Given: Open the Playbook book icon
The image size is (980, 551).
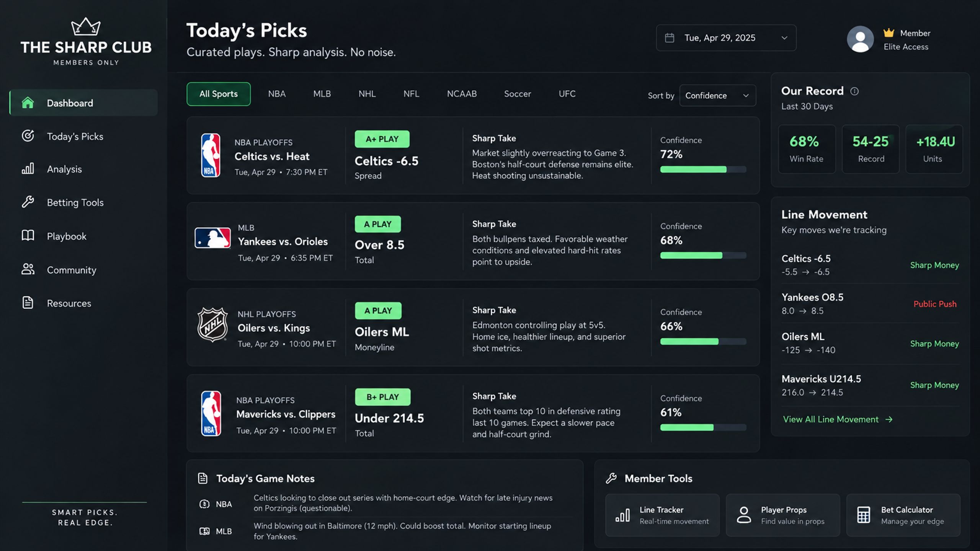Looking at the screenshot, I should tap(28, 236).
